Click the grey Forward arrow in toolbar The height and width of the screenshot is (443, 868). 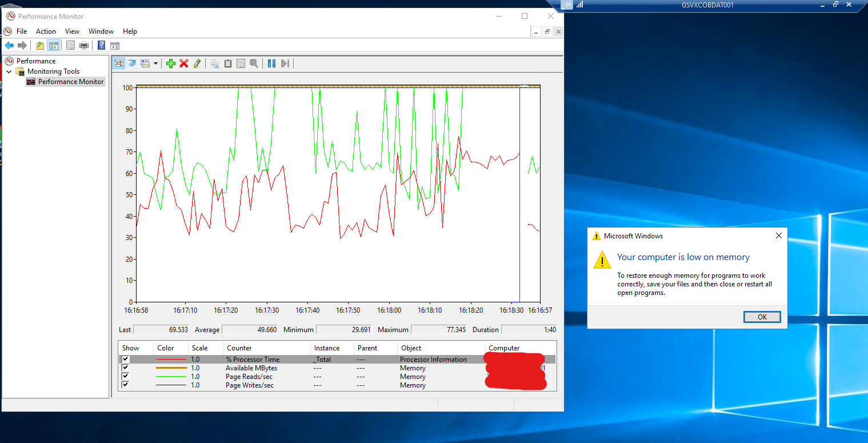pos(22,46)
